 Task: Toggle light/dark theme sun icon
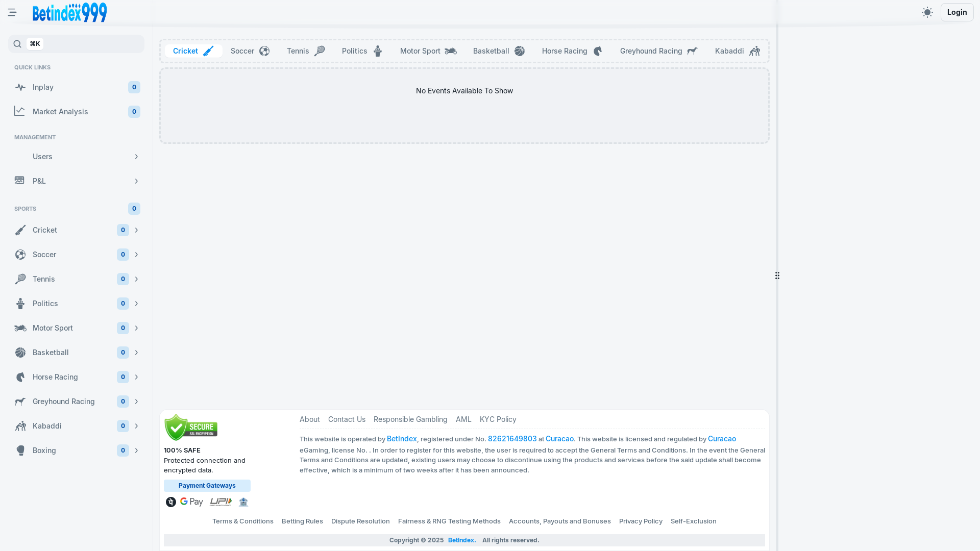[x=927, y=12]
